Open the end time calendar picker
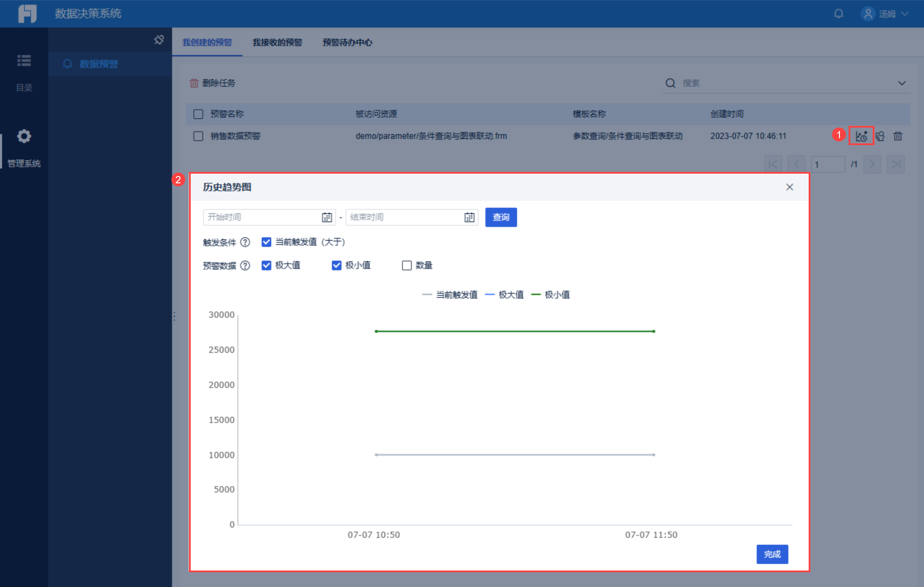The height and width of the screenshot is (587, 924). pyautogui.click(x=469, y=217)
